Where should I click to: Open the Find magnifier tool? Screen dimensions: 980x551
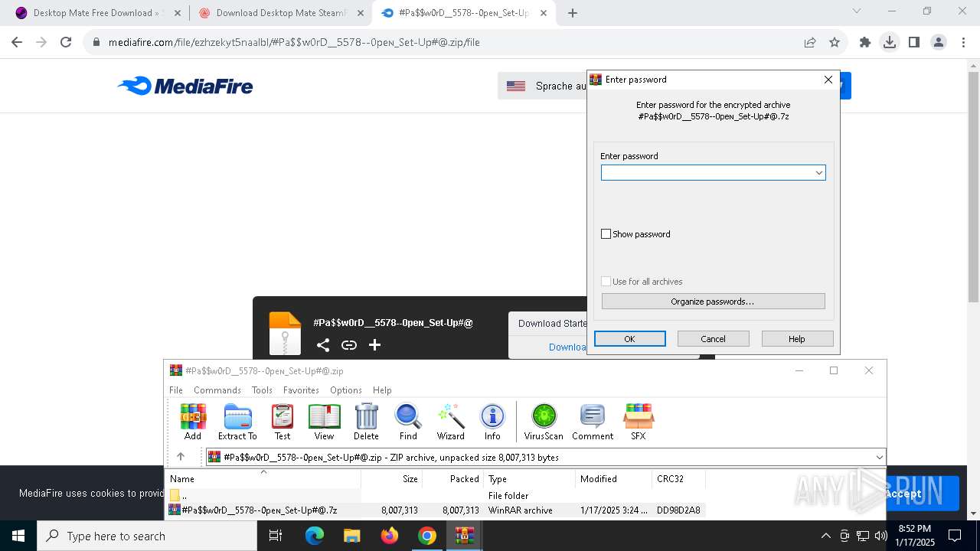click(x=408, y=422)
